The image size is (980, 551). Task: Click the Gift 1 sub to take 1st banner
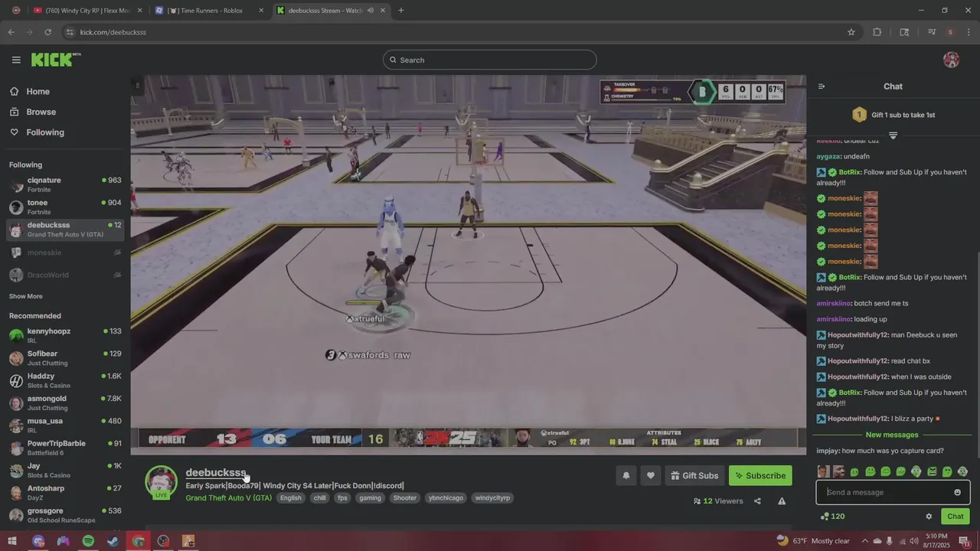[893, 115]
